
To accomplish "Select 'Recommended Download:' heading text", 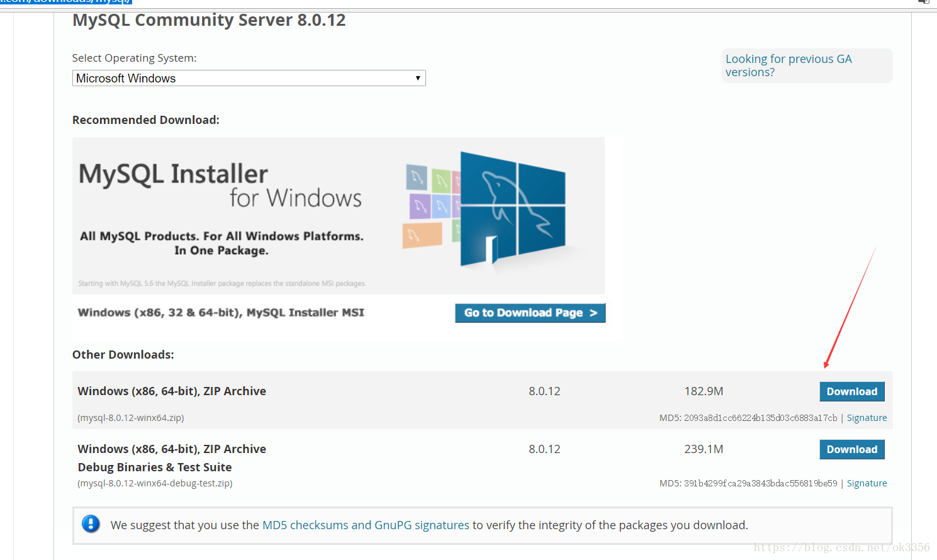I will click(x=146, y=120).
